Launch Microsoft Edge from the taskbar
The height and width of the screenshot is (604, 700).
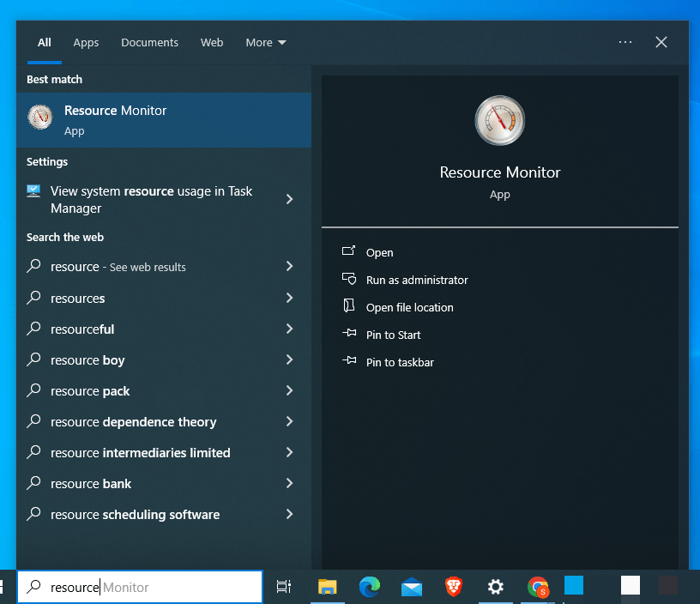pyautogui.click(x=370, y=587)
